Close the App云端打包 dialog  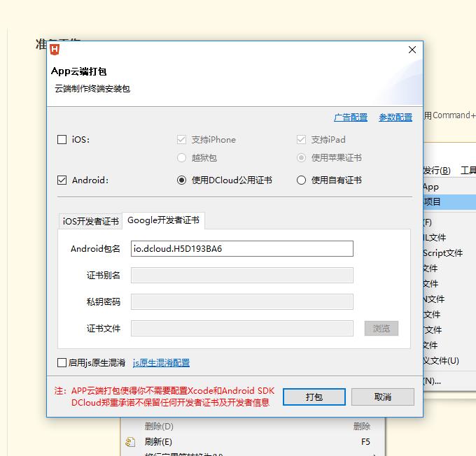(412, 50)
